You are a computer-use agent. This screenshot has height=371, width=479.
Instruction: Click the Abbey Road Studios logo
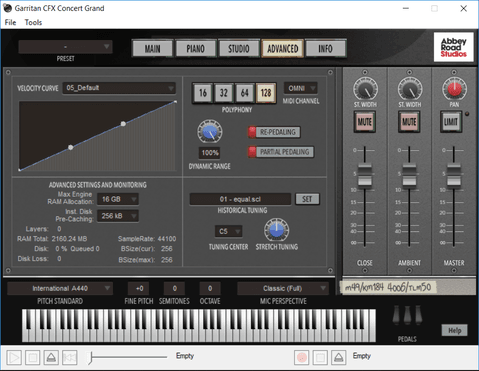[x=454, y=47]
